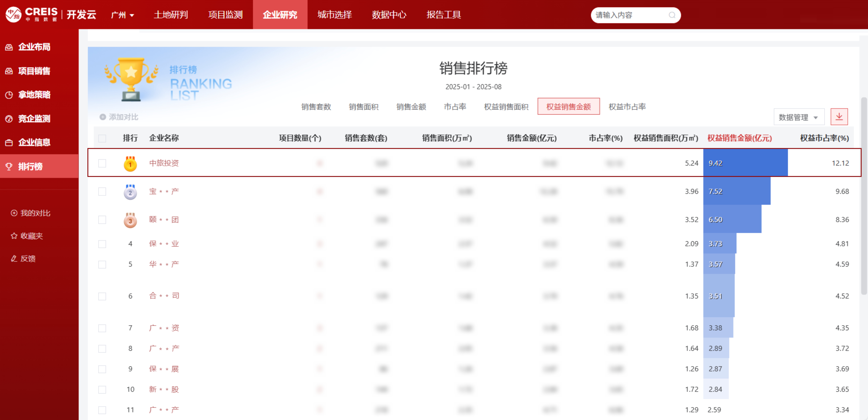This screenshot has width=868, height=420.
Task: Open the 数据管理 dropdown
Action: pos(798,117)
